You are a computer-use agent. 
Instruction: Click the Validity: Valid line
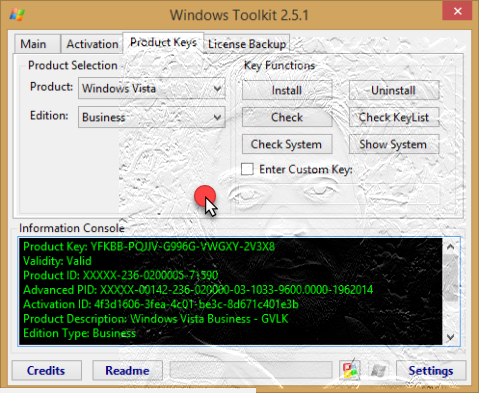point(57,261)
